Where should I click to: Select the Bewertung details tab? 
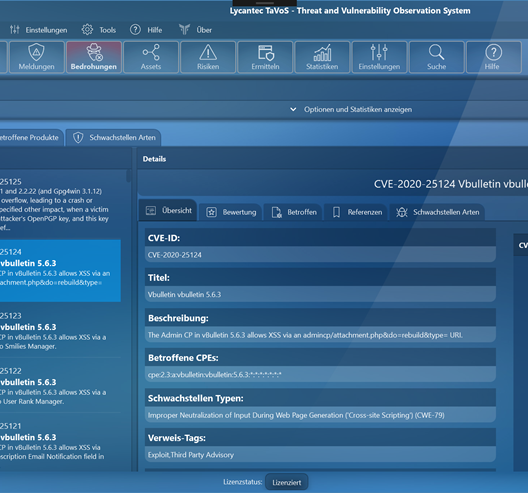[x=230, y=212]
